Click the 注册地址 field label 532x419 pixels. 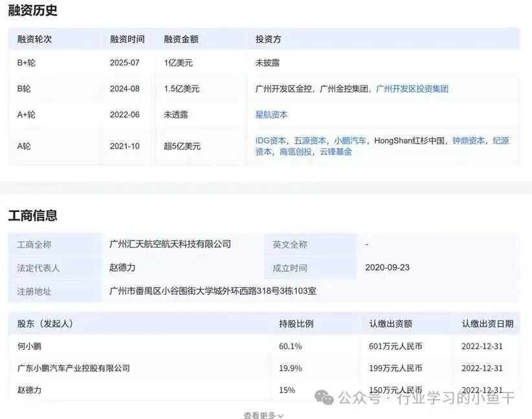point(34,292)
